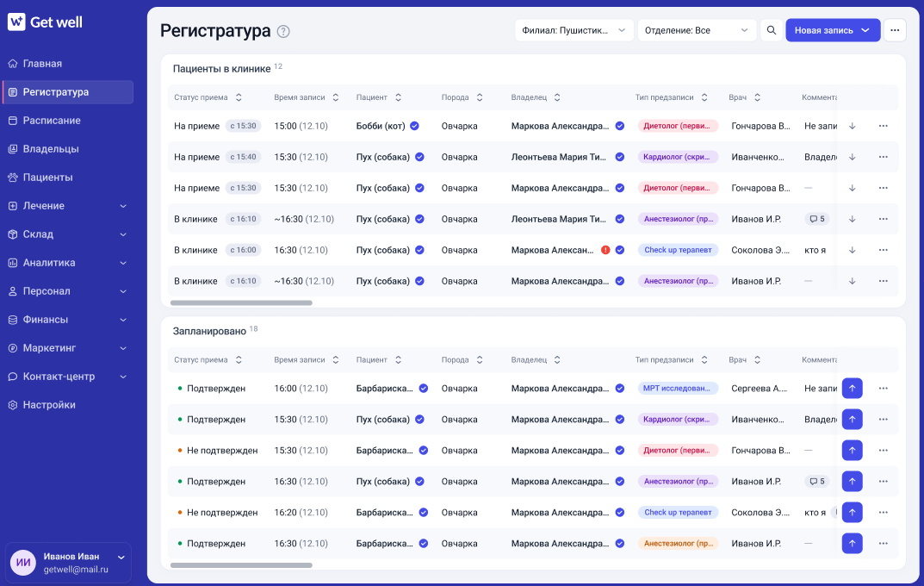Click МРТ исследован... tag
This screenshot has width=924, height=586.
tap(678, 389)
